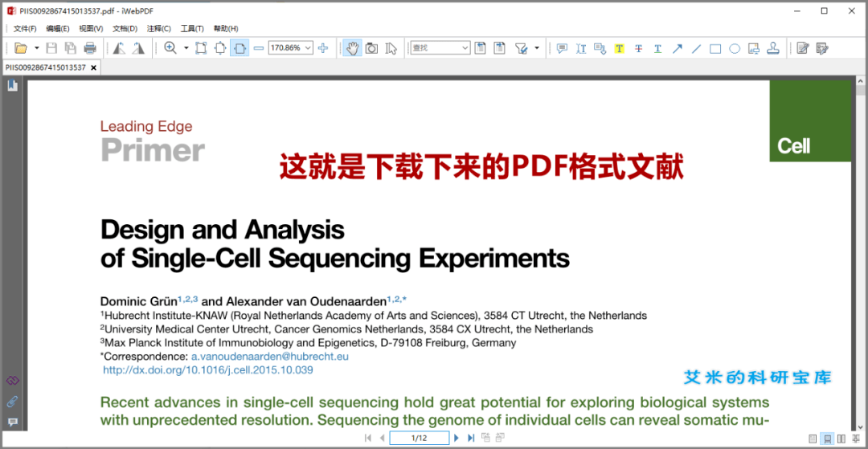This screenshot has height=449, width=868.
Task: Click the Print icon in toolbar
Action: [x=90, y=48]
